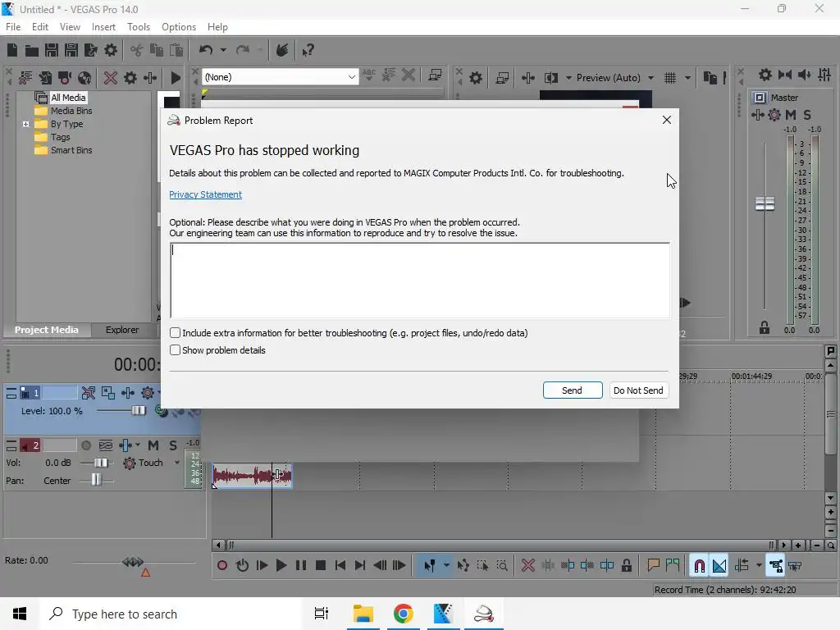Click Split Screen View icon in preview

(551, 78)
